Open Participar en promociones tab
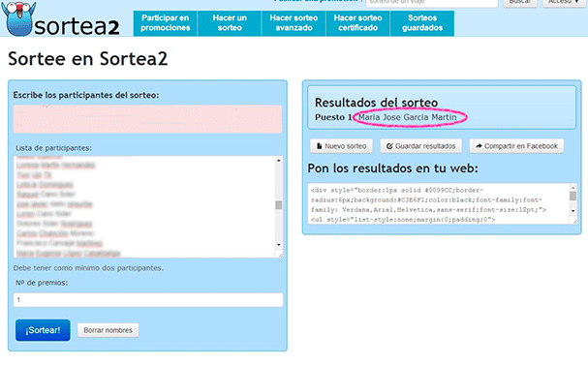Screen dimensions: 588x366 [165, 23]
